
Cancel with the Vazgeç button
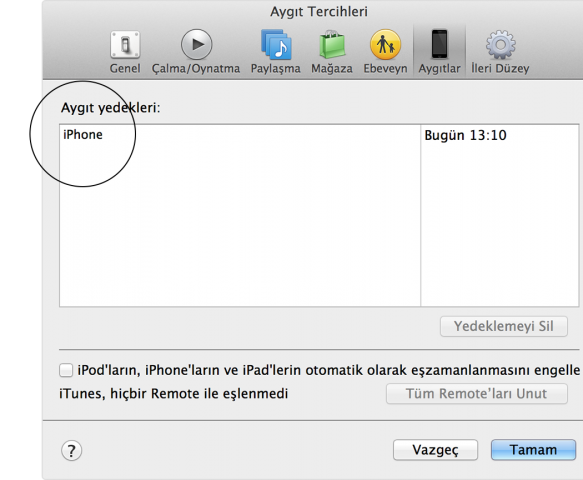[x=435, y=450]
